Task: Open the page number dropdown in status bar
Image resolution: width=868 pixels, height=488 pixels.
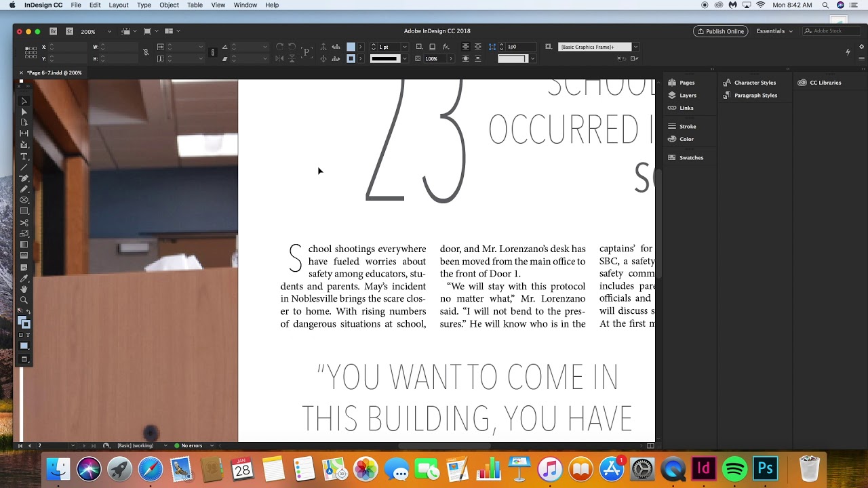Action: 72,445
